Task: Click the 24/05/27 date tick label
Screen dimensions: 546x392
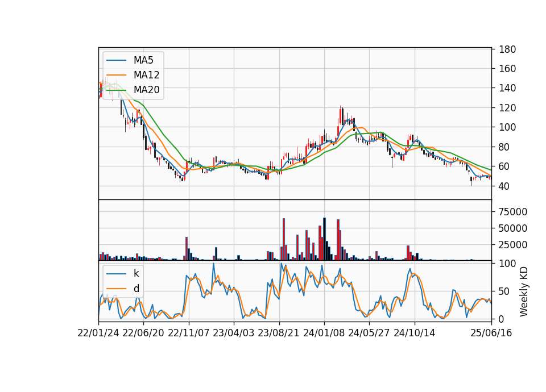Action: (x=369, y=333)
